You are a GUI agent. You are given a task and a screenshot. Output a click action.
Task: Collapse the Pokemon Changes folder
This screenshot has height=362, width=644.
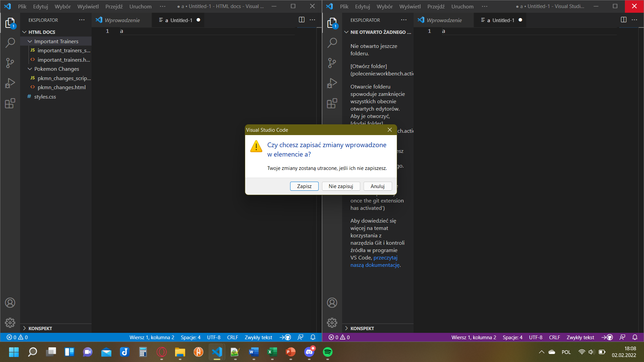57,69
